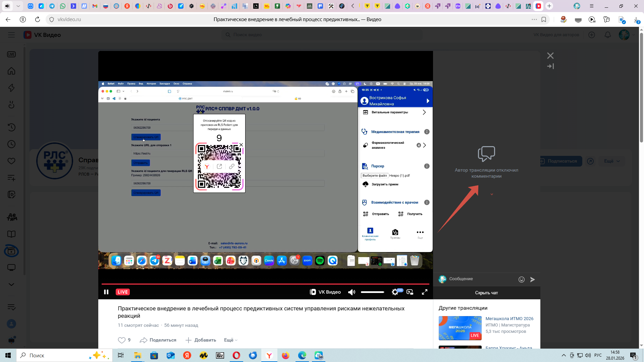
Task: Expand the profile avatar dropdown menu
Action: (626, 35)
